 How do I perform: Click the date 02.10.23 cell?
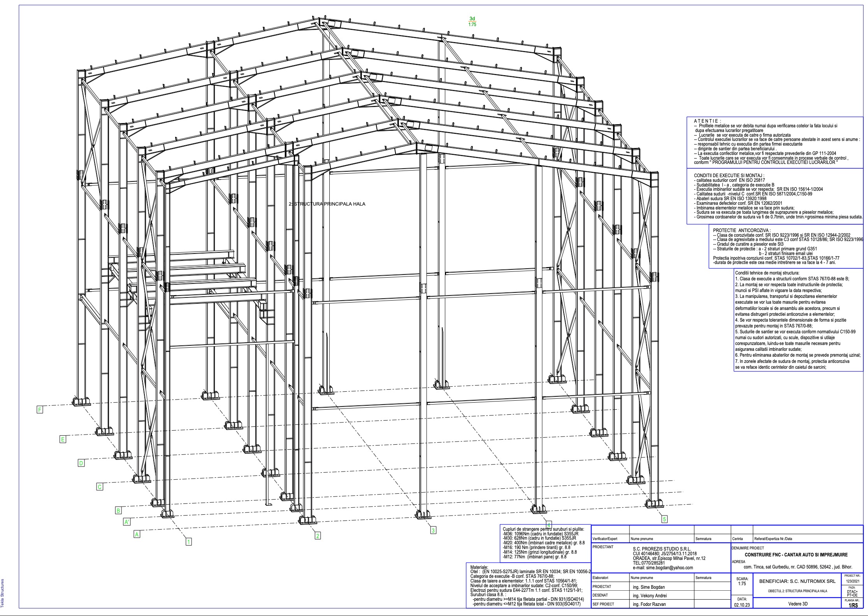point(741,605)
